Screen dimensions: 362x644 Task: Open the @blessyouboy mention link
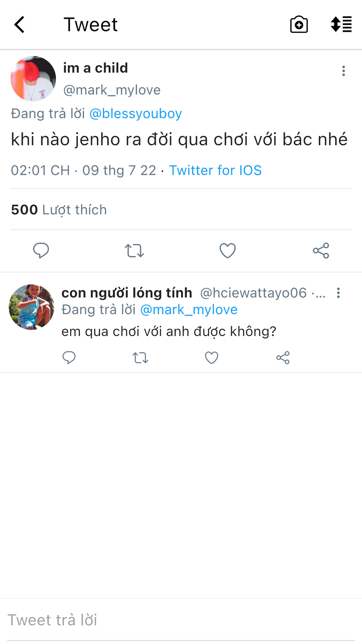[135, 114]
